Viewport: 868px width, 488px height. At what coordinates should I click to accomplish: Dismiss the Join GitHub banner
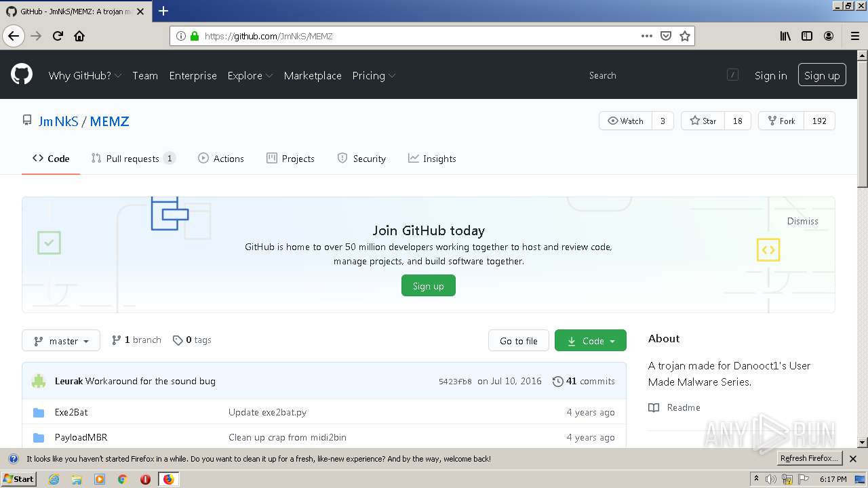[x=803, y=221]
